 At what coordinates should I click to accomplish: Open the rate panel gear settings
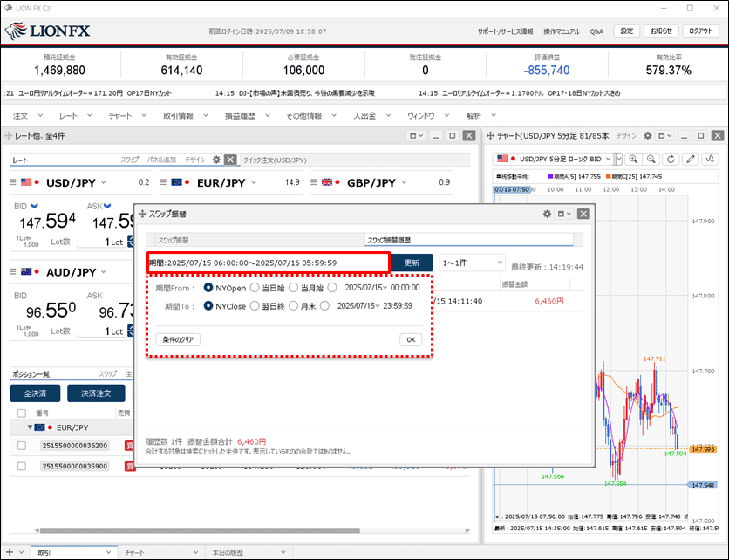click(x=216, y=160)
